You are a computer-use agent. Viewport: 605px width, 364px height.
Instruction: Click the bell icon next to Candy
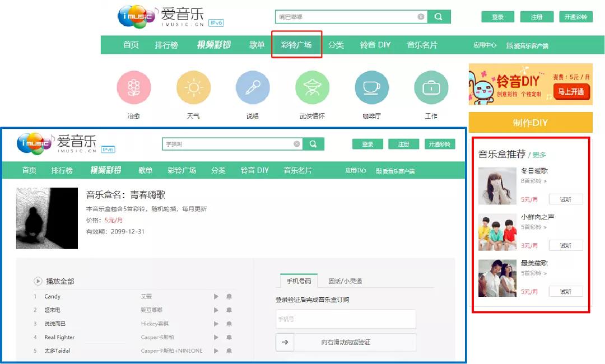pyautogui.click(x=229, y=296)
